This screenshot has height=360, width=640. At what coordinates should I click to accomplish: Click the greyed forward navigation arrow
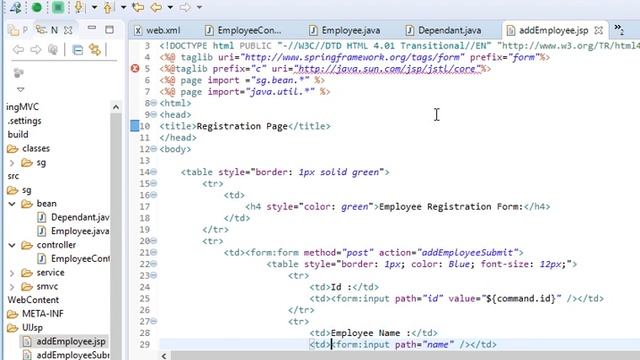click(185, 7)
